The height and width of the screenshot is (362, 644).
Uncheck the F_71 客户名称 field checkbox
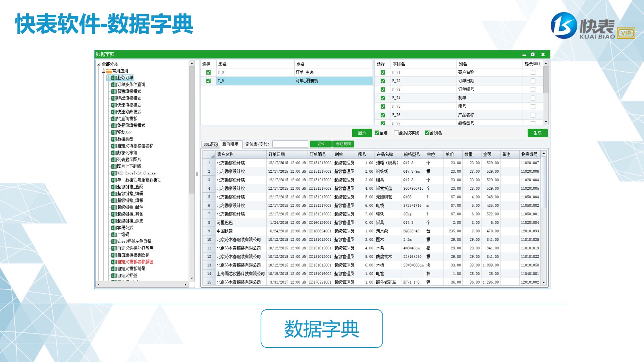(x=383, y=72)
